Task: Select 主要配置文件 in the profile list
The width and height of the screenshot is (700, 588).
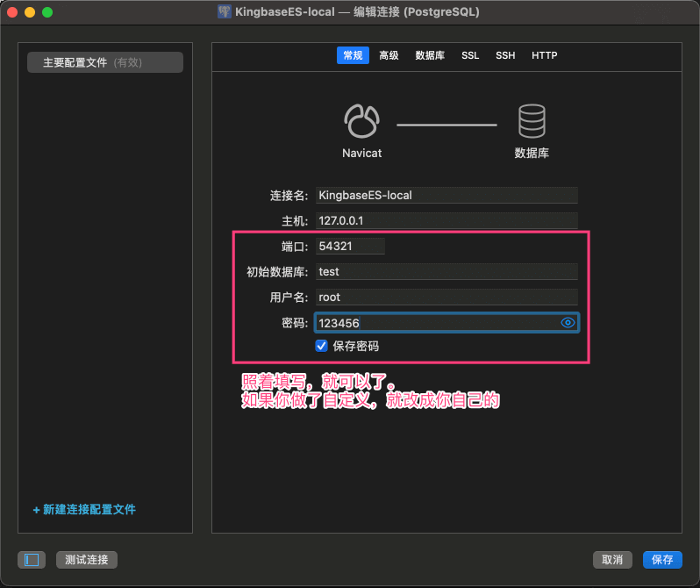Action: [x=104, y=62]
